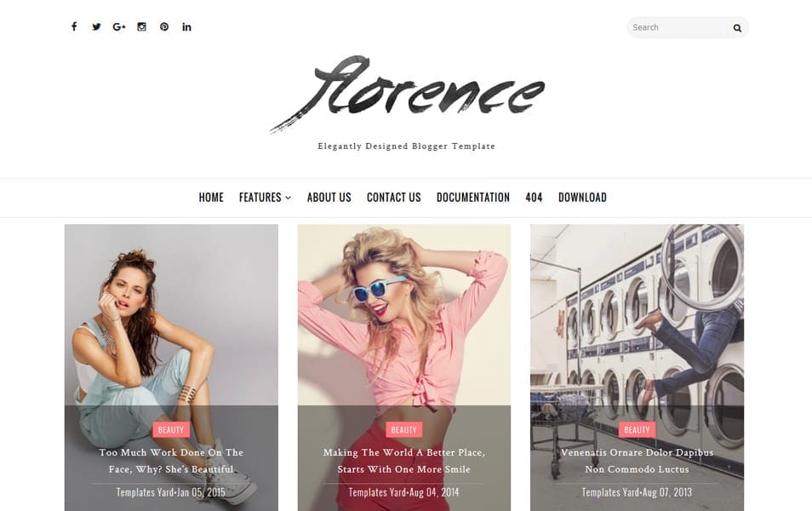Open the BEAUTY tag on the first post

[170, 429]
